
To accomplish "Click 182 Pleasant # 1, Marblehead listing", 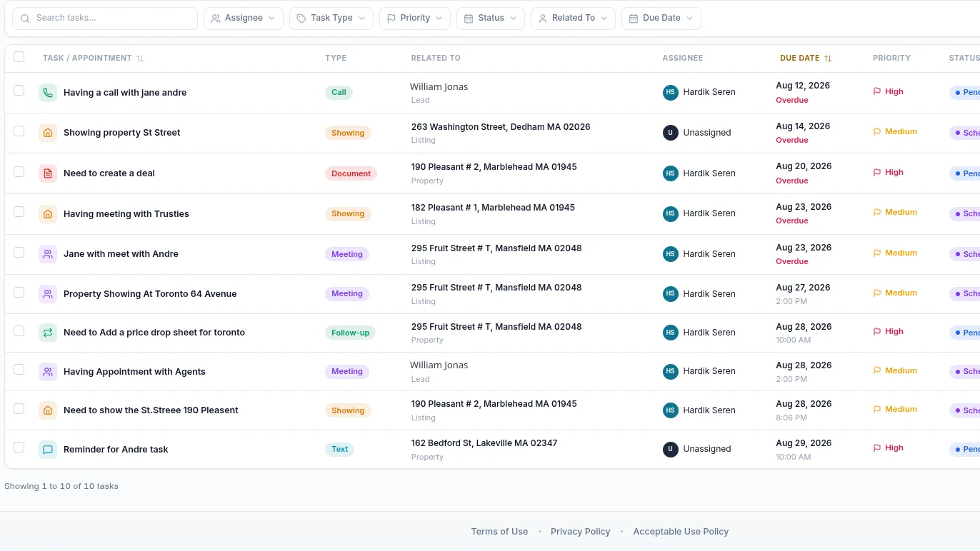I will tap(493, 208).
